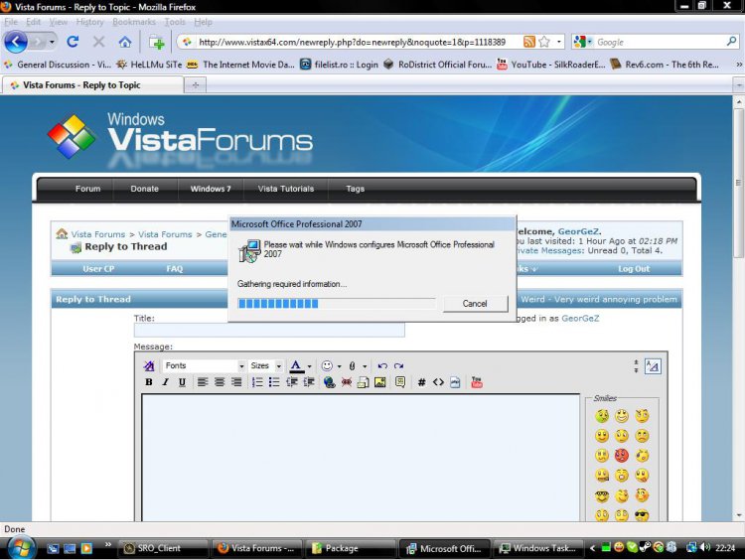The width and height of the screenshot is (745, 560).
Task: Open the FAQ link
Action: pyautogui.click(x=175, y=269)
